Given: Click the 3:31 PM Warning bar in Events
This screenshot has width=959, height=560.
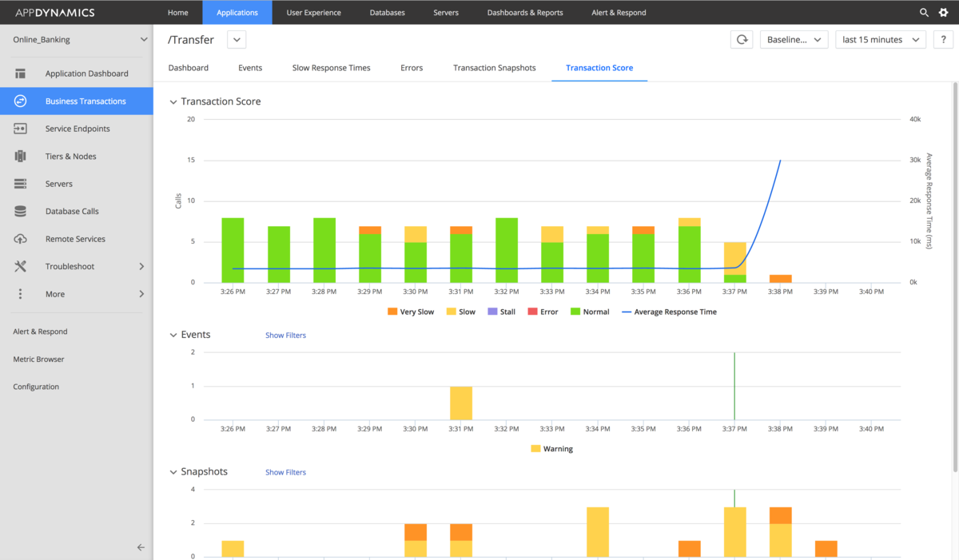Looking at the screenshot, I should pyautogui.click(x=461, y=403).
